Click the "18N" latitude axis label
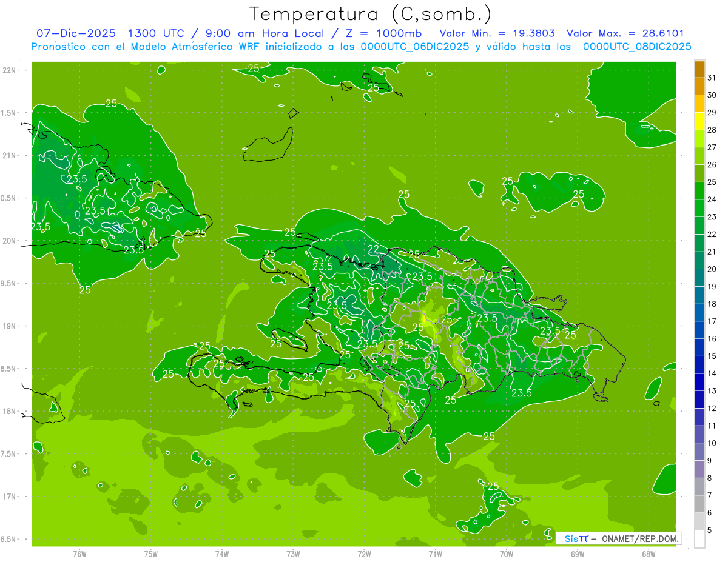This screenshot has height=562, width=728. click(9, 411)
